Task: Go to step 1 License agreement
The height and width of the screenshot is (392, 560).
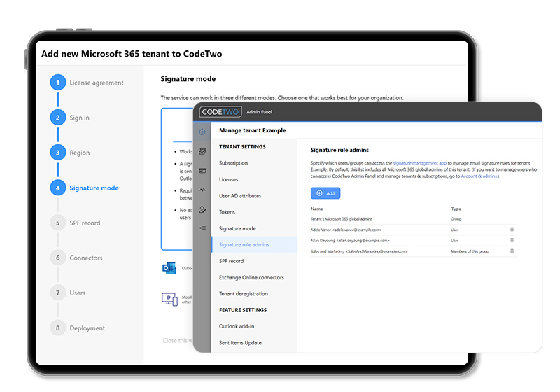Action: point(96,83)
